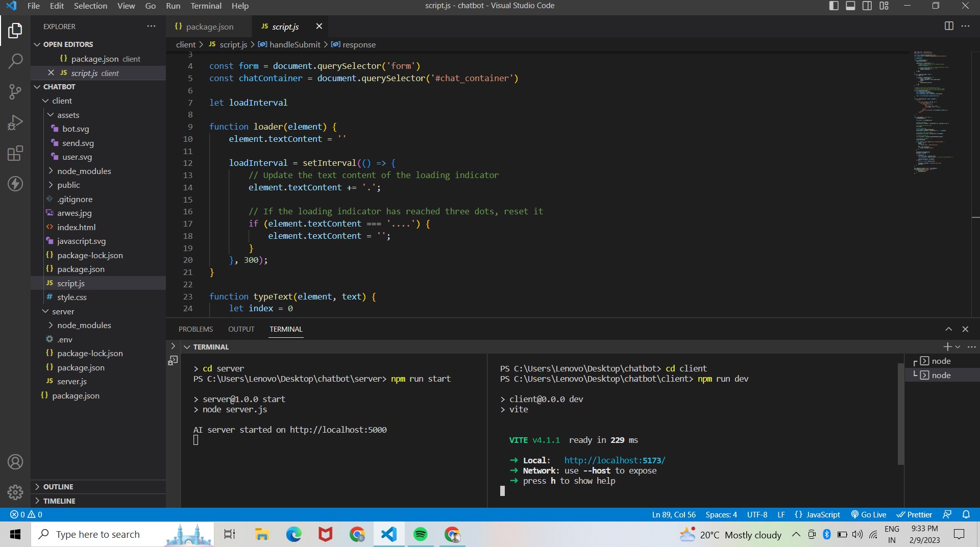Switch to the PROBLEMS tab
This screenshot has width=980, height=547.
pos(195,329)
